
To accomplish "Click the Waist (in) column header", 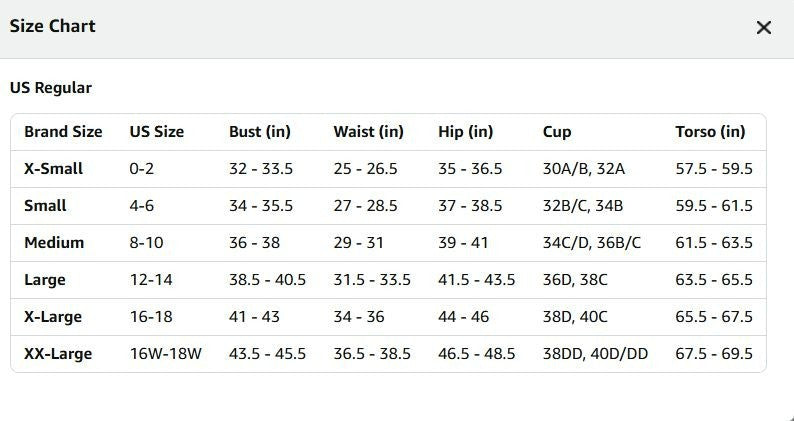I will (x=368, y=132).
